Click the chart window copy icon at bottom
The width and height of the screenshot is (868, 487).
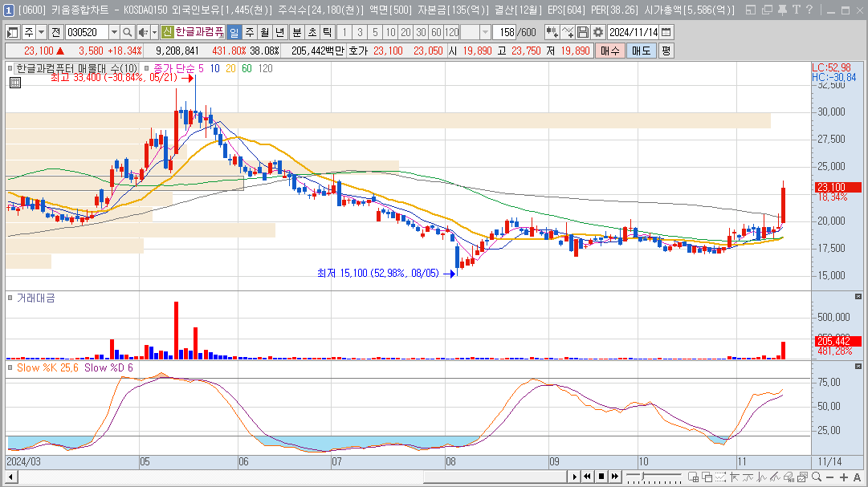803,477
